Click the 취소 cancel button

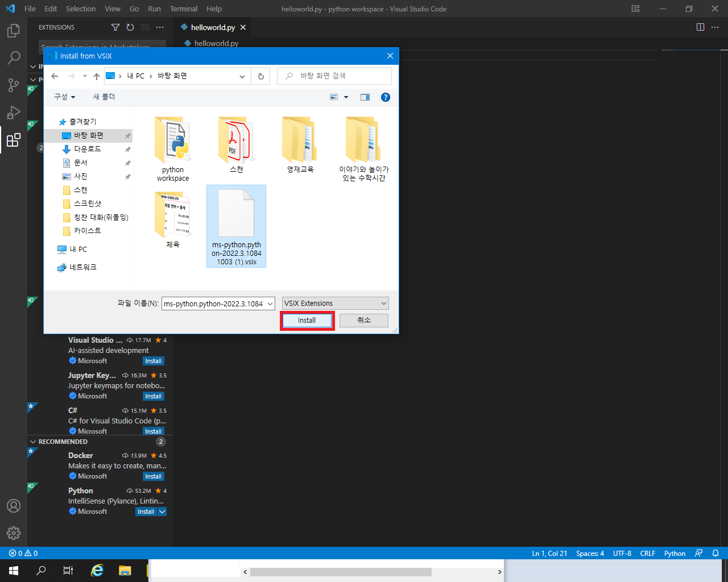click(364, 321)
